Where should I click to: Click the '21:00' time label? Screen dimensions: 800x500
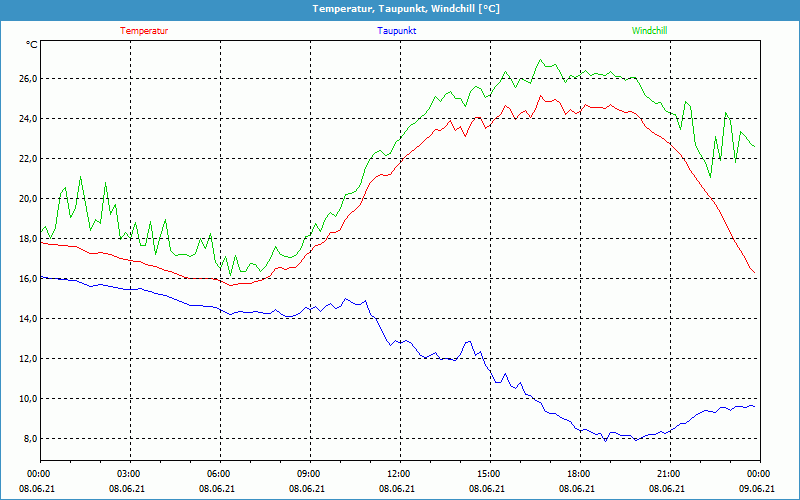[670, 474]
